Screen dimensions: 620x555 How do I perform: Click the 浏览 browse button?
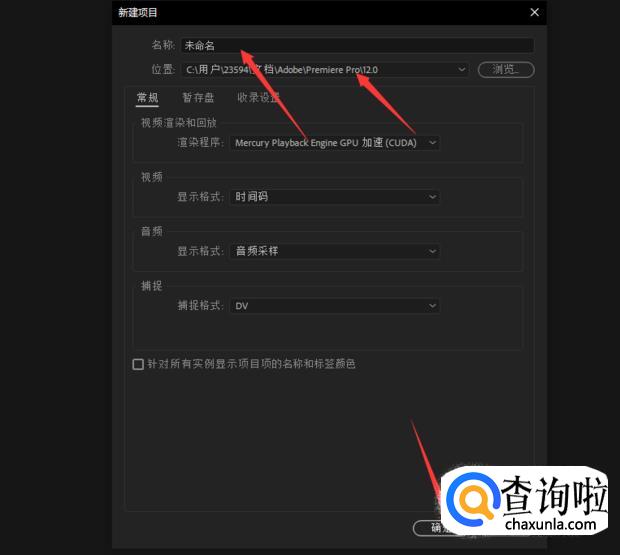pos(506,70)
